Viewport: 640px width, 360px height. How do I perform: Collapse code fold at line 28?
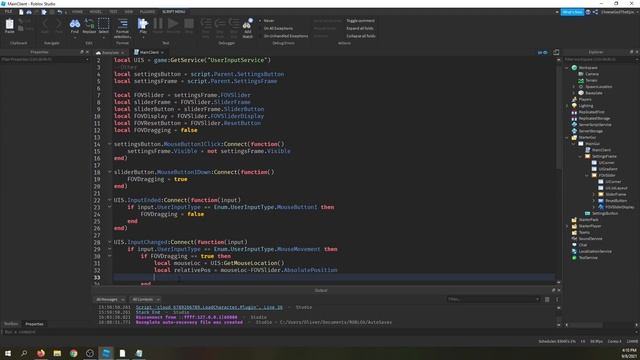coord(109,242)
